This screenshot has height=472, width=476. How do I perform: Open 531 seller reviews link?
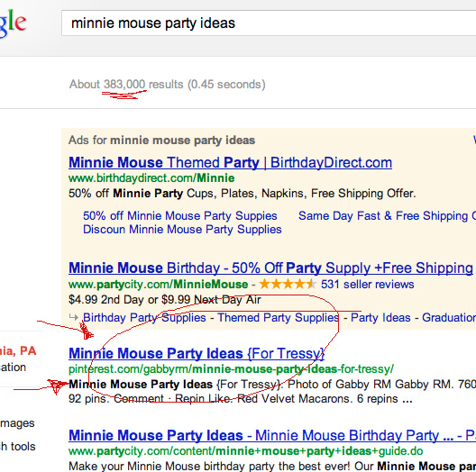(367, 285)
